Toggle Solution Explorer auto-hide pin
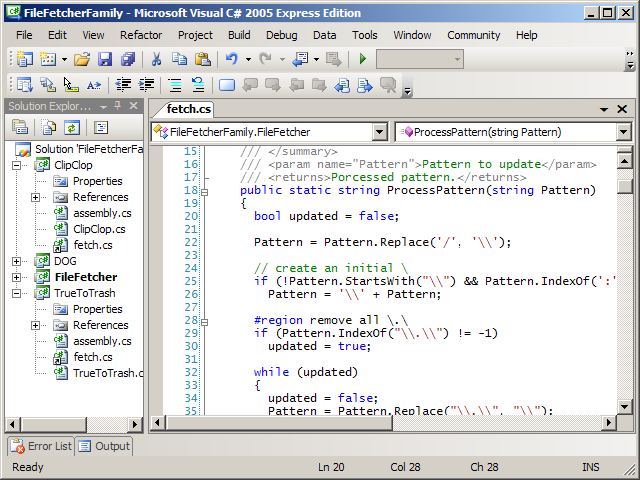640x480 pixels. coord(118,106)
